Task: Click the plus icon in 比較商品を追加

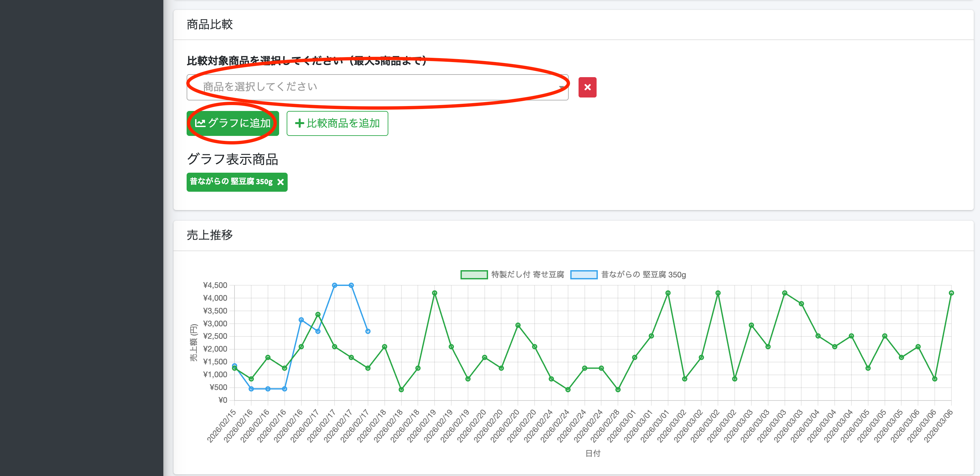Action: (x=299, y=123)
